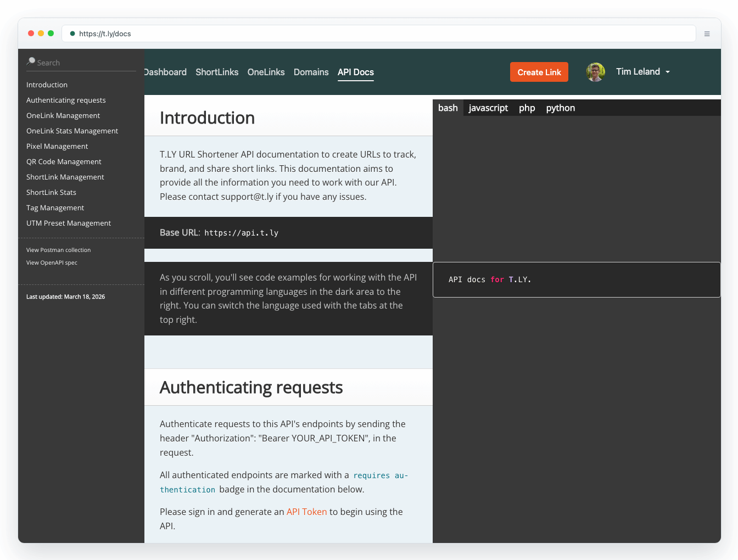Viewport: 738px width, 560px height.
Task: Open OneLink Stats Management sidebar section
Action: point(72,131)
